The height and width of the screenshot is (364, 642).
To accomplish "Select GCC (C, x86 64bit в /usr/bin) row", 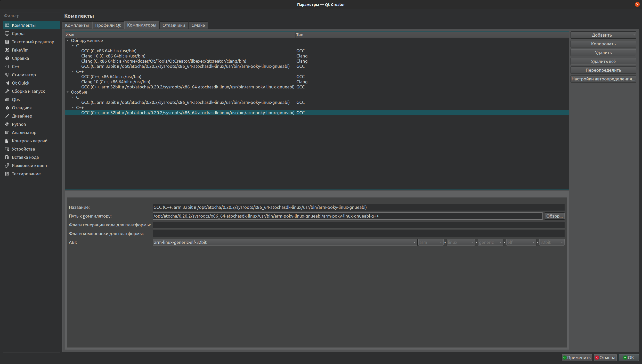I will pos(317,51).
